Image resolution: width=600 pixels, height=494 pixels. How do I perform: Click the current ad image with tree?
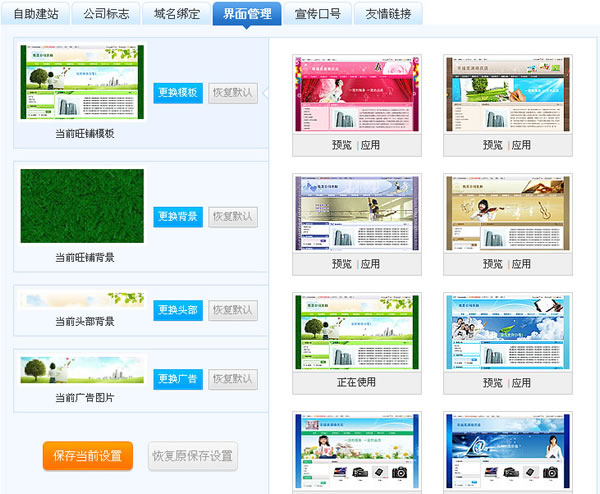[83, 369]
